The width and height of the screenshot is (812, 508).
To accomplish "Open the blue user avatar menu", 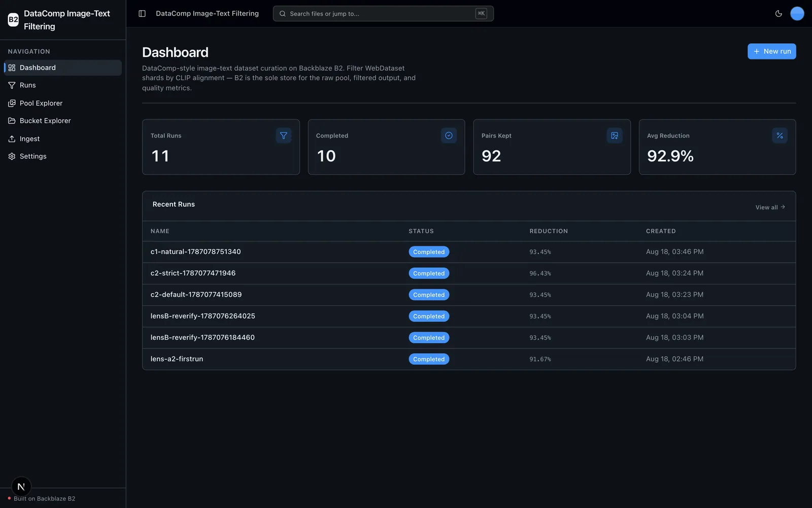I will pos(797,14).
